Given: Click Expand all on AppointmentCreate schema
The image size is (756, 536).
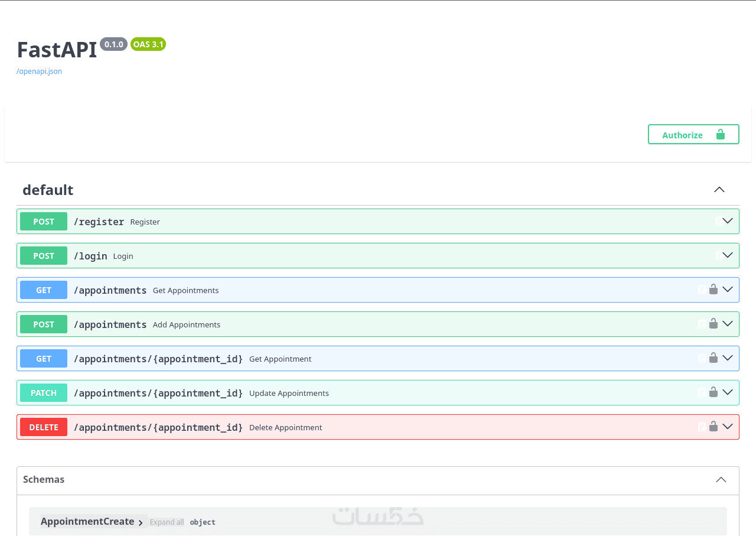Looking at the screenshot, I should pyautogui.click(x=167, y=522).
